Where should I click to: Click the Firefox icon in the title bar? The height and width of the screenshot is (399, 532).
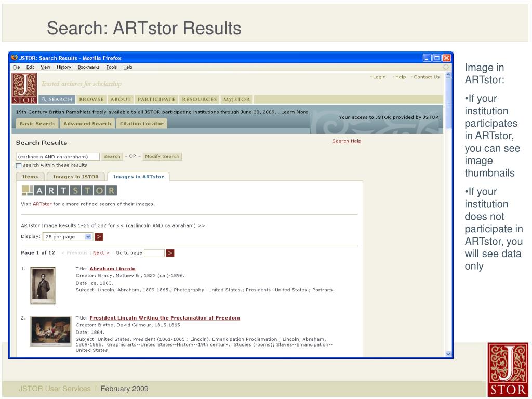coord(14,58)
